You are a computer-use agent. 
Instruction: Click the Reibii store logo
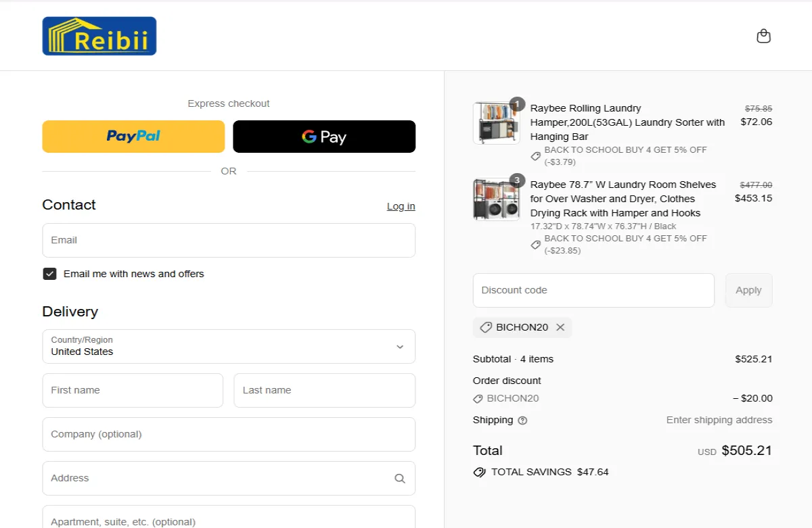pos(99,36)
